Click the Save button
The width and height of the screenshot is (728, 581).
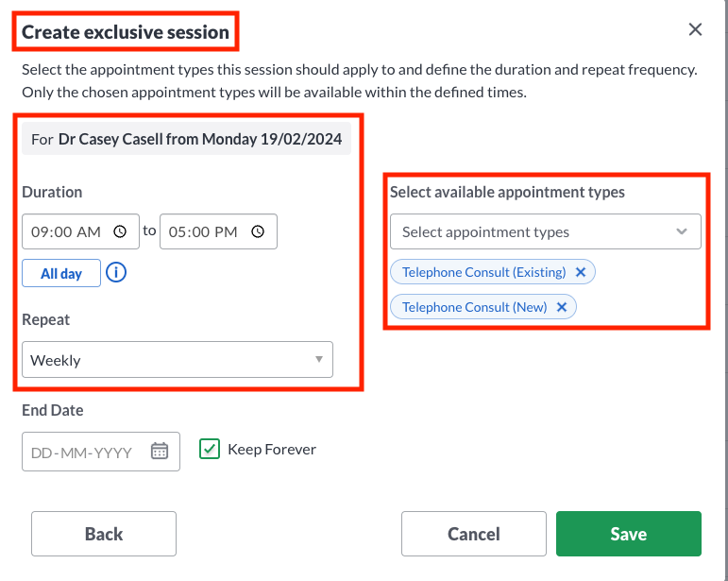(x=629, y=534)
